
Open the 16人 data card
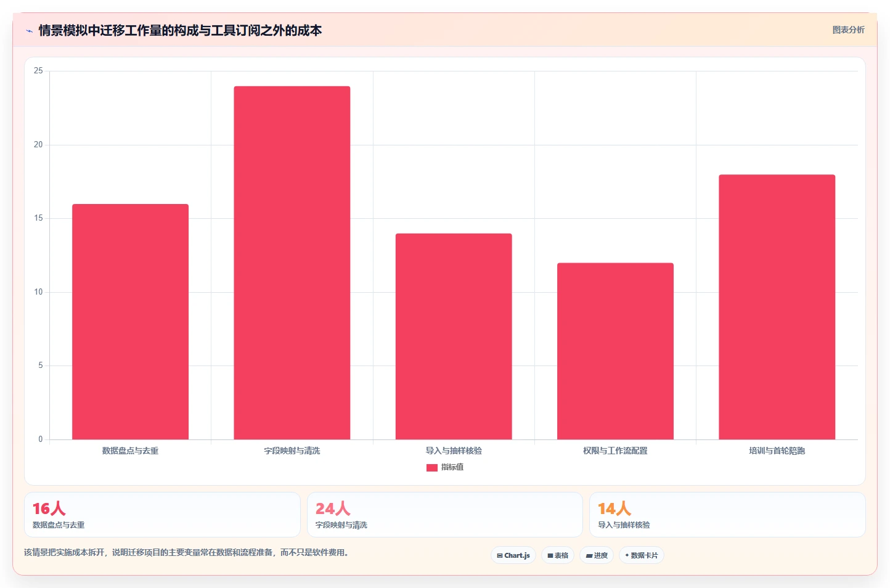click(x=162, y=515)
